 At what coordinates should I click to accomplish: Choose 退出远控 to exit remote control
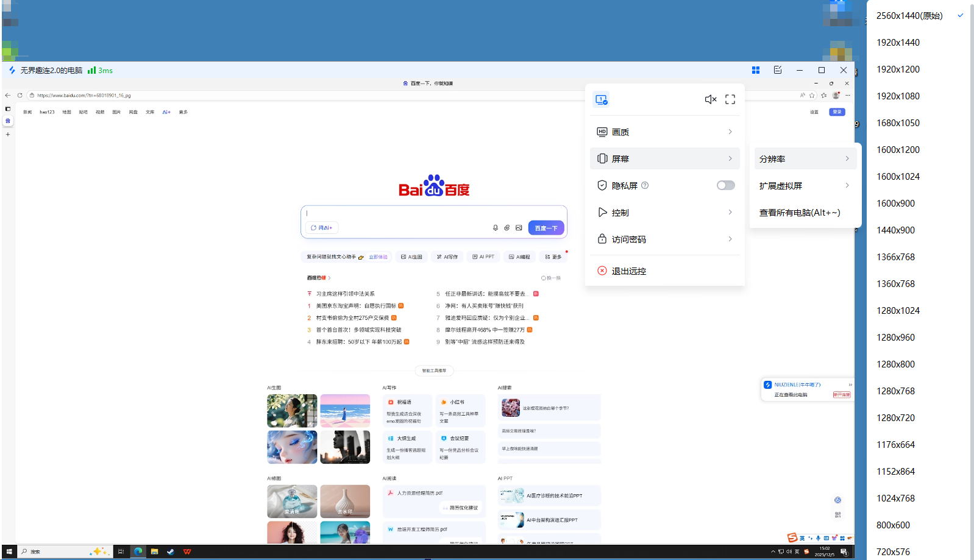click(x=665, y=271)
